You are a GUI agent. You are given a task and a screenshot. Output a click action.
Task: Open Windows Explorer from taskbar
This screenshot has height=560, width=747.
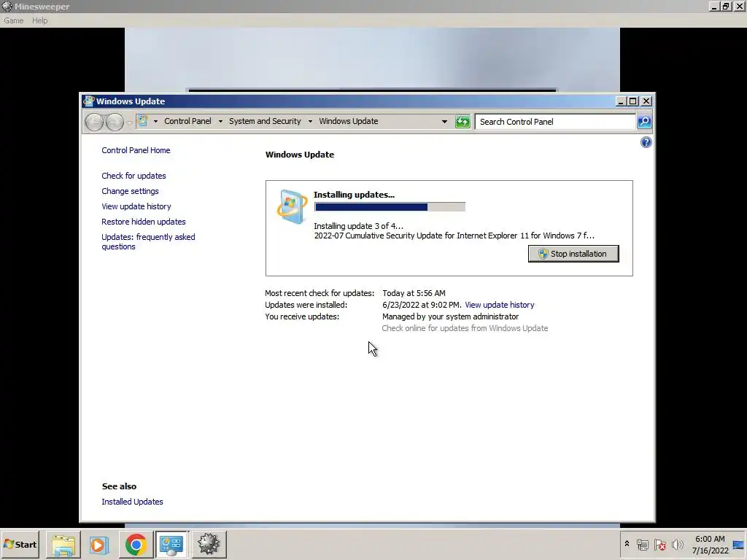point(63,545)
